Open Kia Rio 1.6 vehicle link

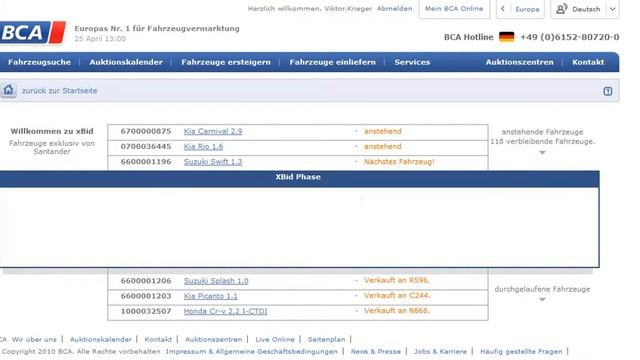click(203, 147)
